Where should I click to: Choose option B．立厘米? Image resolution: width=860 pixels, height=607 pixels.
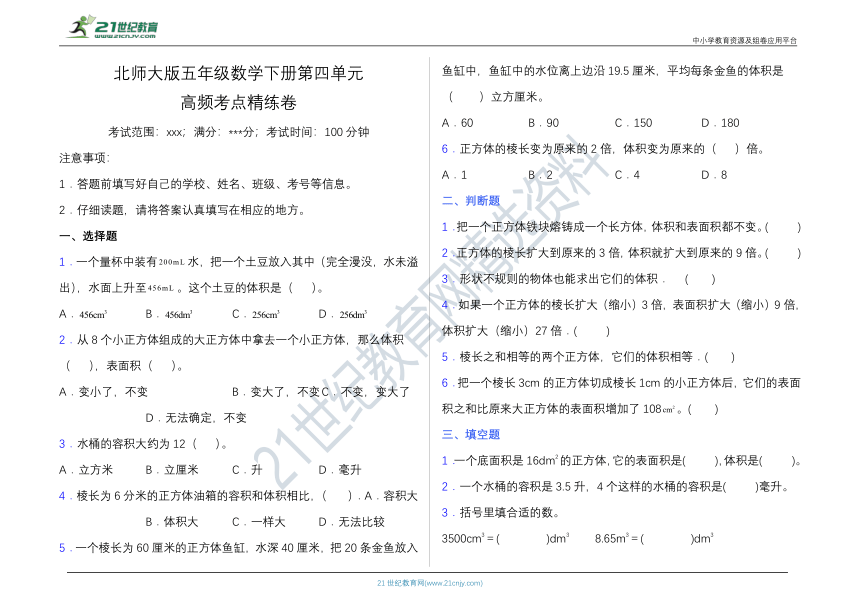point(172,470)
